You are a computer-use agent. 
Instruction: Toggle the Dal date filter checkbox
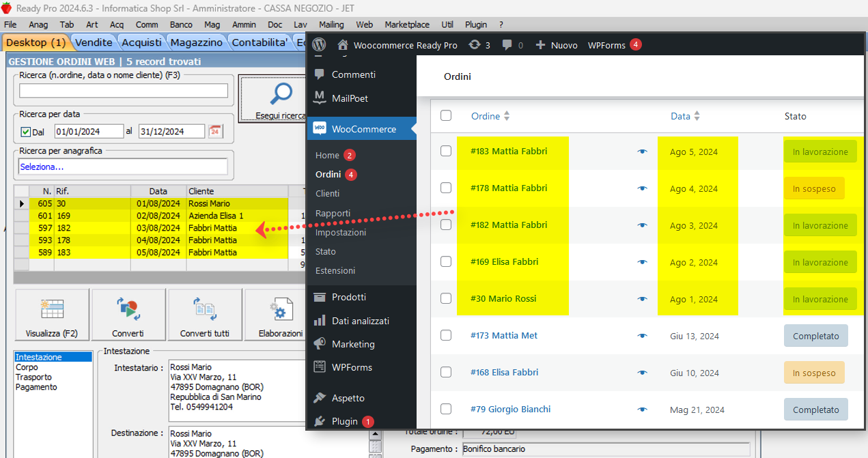pos(26,132)
